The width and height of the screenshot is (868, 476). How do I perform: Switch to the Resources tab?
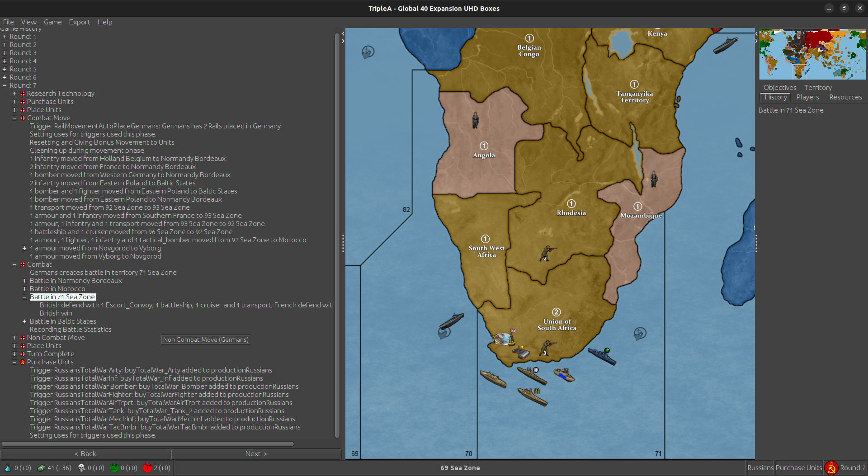pos(845,97)
